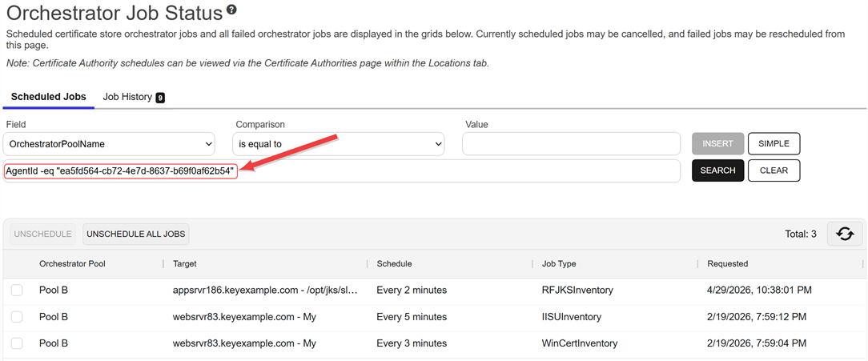
Task: Check the IISUInventory job row checkbox
Action: (x=17, y=317)
